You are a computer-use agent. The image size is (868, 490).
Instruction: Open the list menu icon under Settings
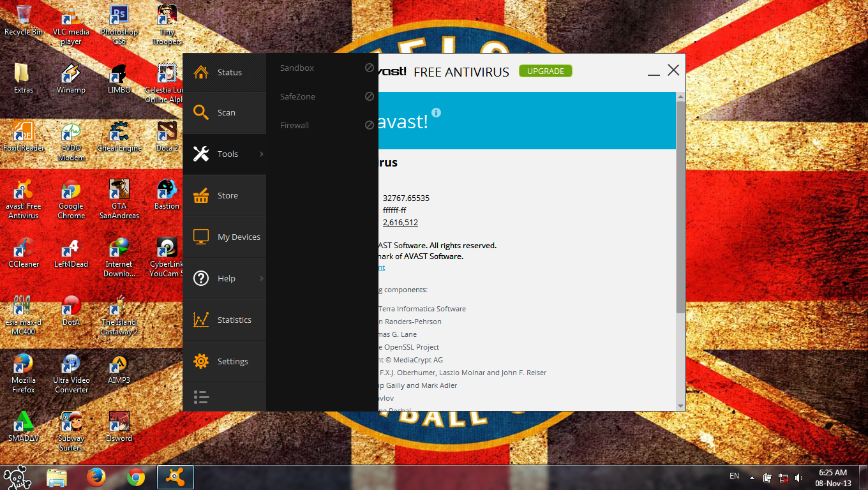pos(201,397)
